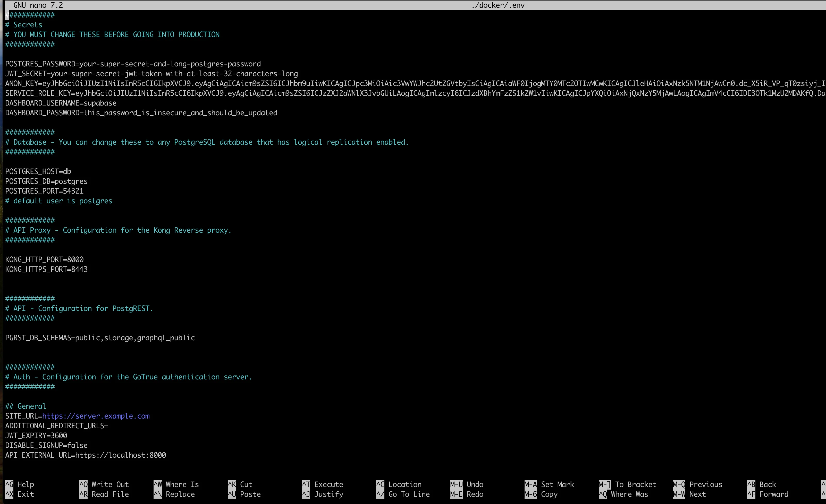Click the M-] To Bracket shortcut
Image resolution: width=826 pixels, height=504 pixels.
628,484
